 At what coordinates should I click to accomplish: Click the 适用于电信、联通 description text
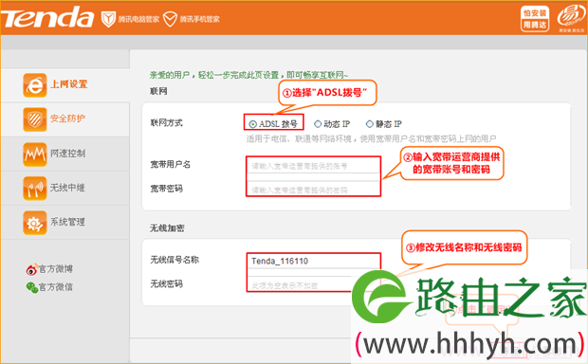371,139
